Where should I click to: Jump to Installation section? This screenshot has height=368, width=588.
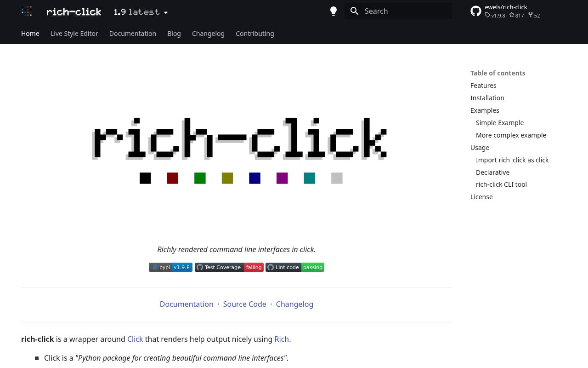pyautogui.click(x=487, y=98)
